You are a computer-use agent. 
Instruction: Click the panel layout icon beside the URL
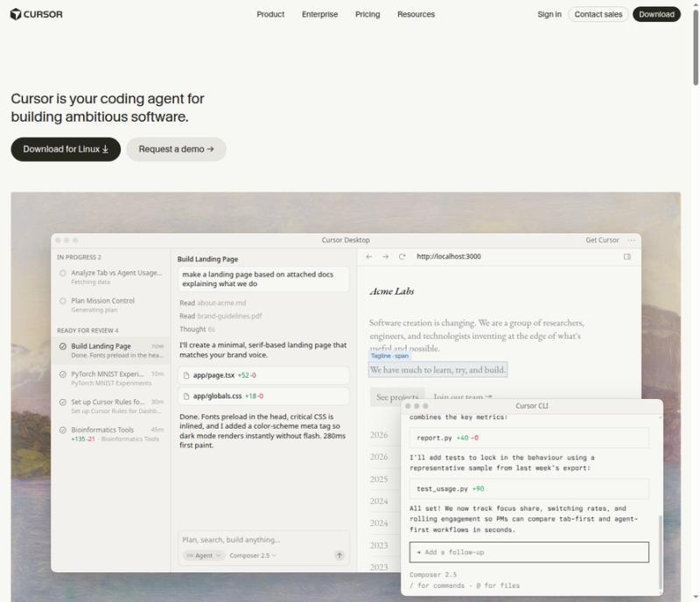(x=626, y=256)
